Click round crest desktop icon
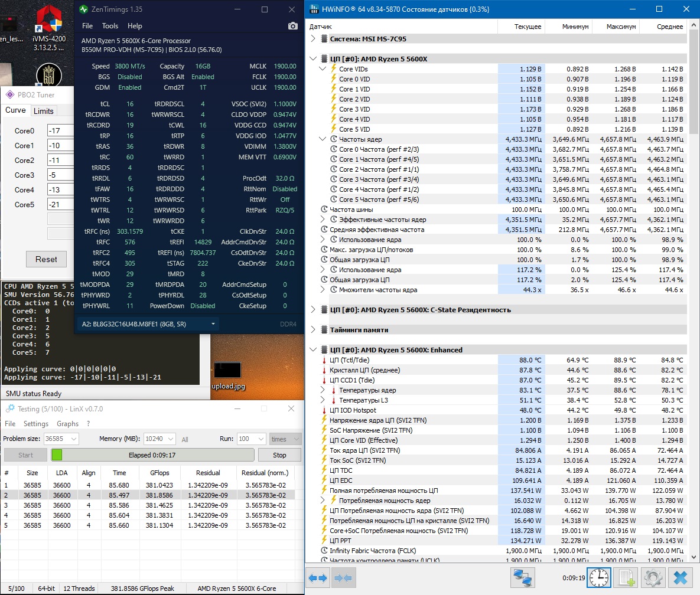 48,74
